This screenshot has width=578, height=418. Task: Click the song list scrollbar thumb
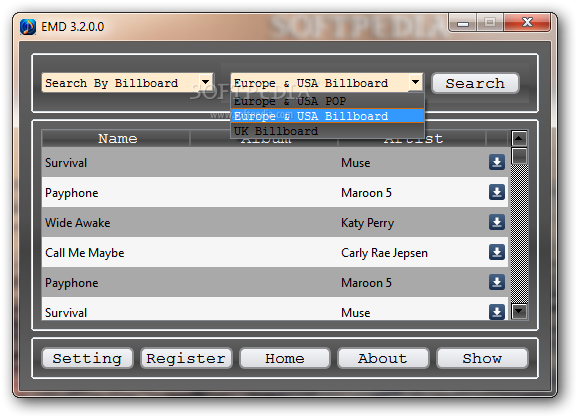pos(519,156)
